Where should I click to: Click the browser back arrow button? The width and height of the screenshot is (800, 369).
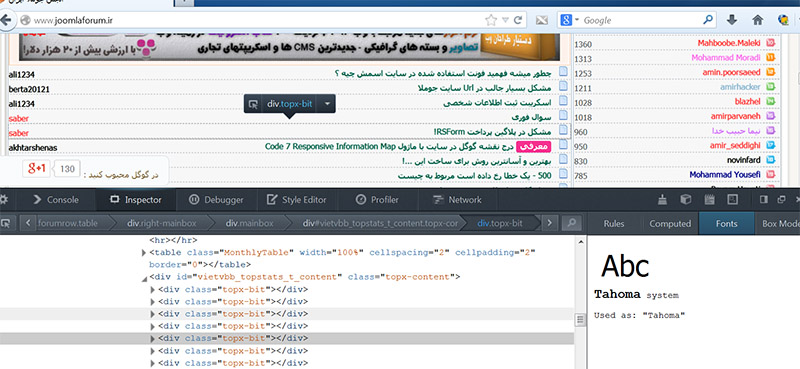(x=5, y=20)
